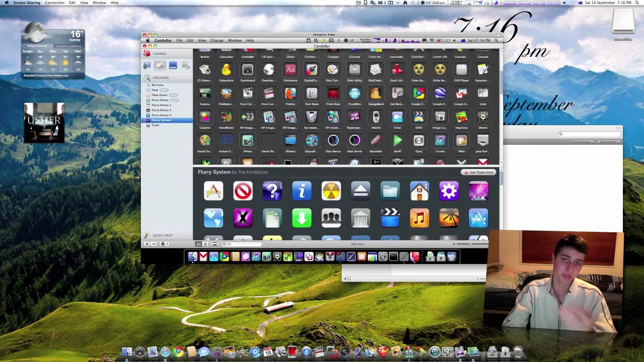
Task: Add a new collection with plus button
Action: click(147, 244)
